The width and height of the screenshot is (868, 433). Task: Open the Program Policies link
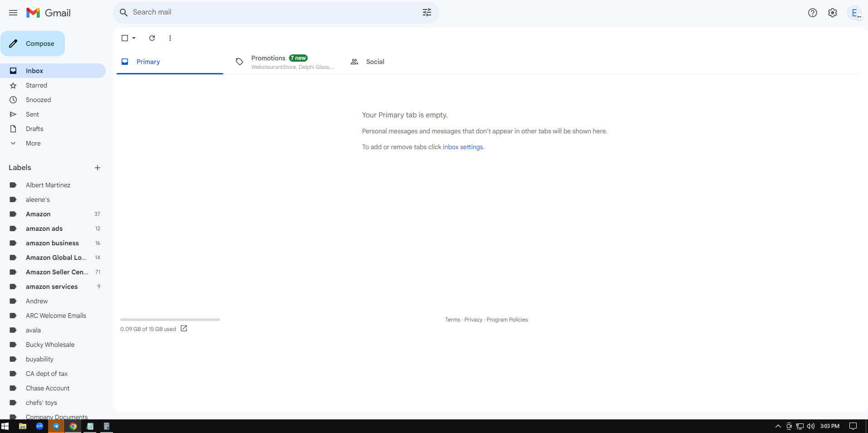pyautogui.click(x=507, y=320)
